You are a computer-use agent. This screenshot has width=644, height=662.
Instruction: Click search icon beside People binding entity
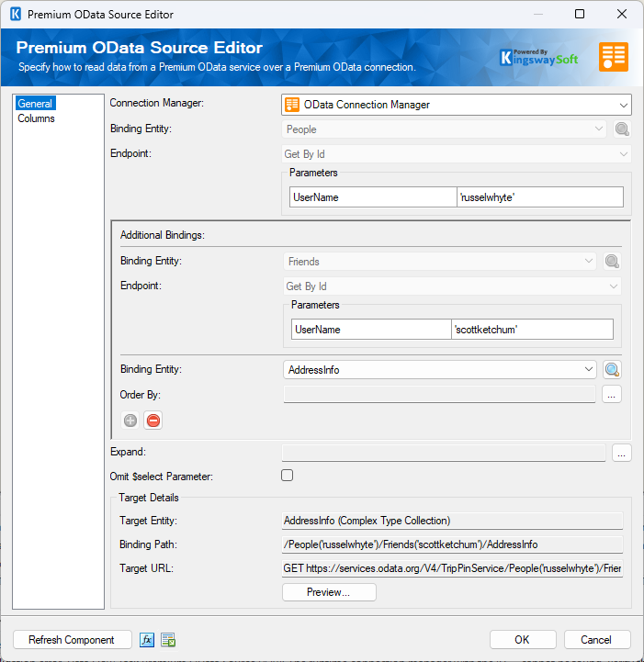tap(623, 130)
